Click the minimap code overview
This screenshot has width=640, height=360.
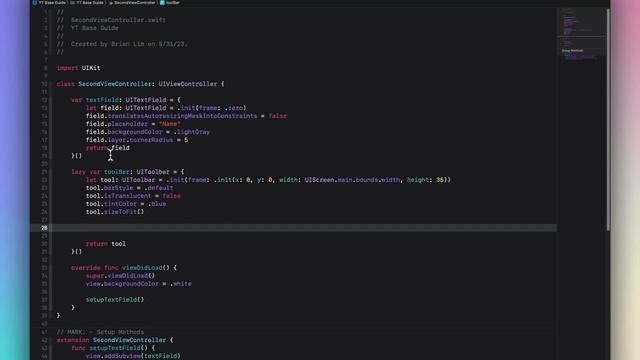click(x=581, y=35)
